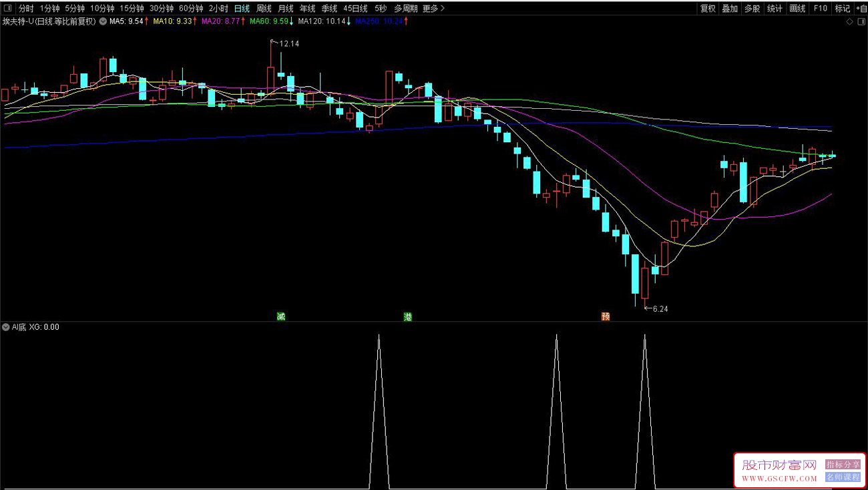The image size is (868, 490).
Task: Click the 12.14 high price label
Action: pyautogui.click(x=288, y=43)
